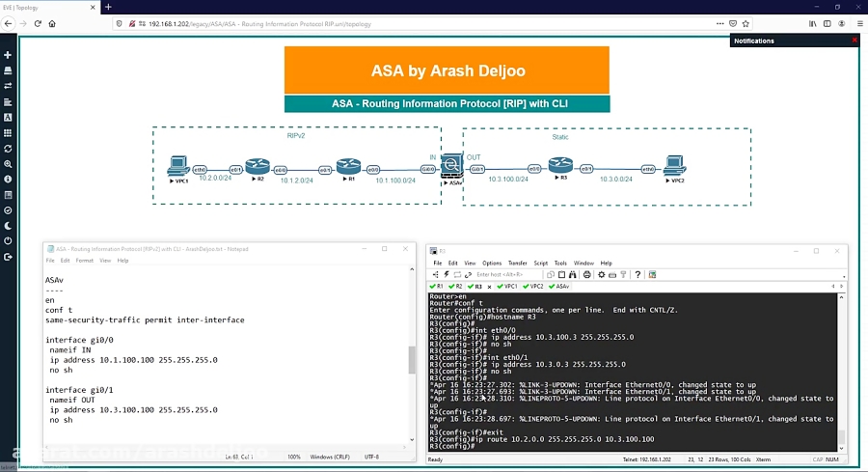The width and height of the screenshot is (868, 472).
Task: Open the SecureCRT Tools menu
Action: point(560,264)
